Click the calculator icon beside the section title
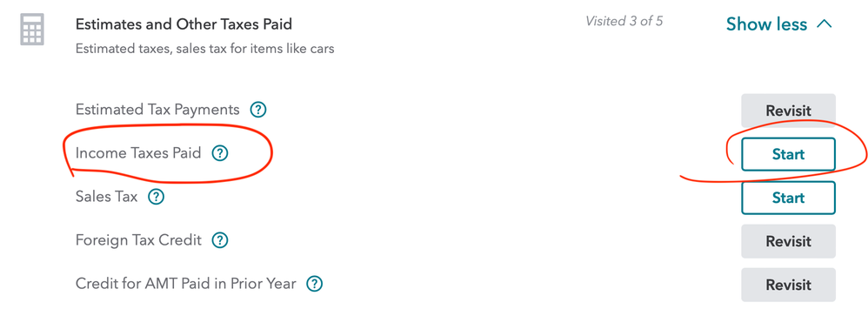This screenshot has height=316, width=868. click(31, 30)
